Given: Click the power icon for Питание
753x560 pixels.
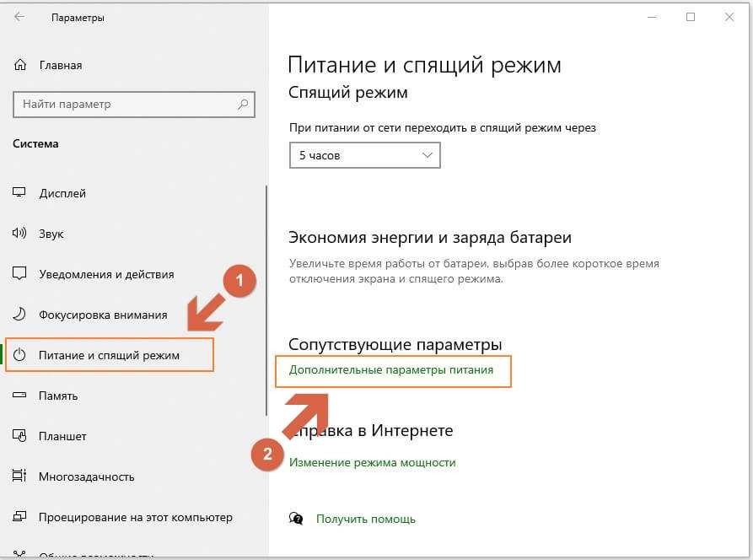Looking at the screenshot, I should click(19, 355).
